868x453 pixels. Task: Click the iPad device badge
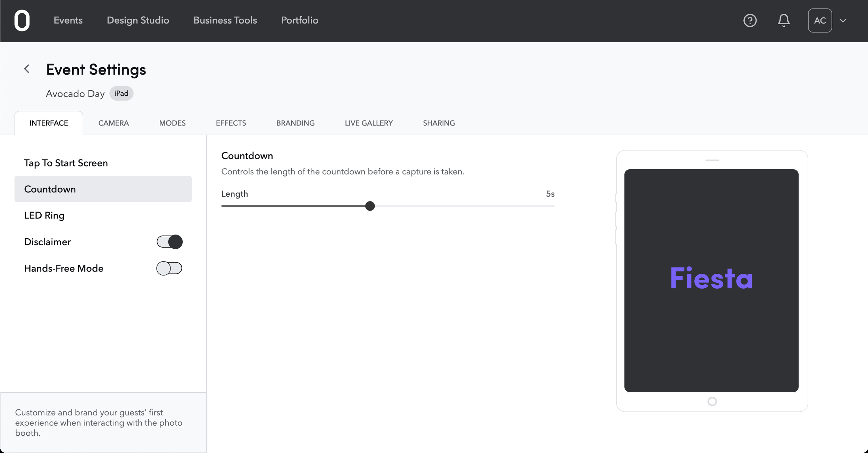coord(122,93)
